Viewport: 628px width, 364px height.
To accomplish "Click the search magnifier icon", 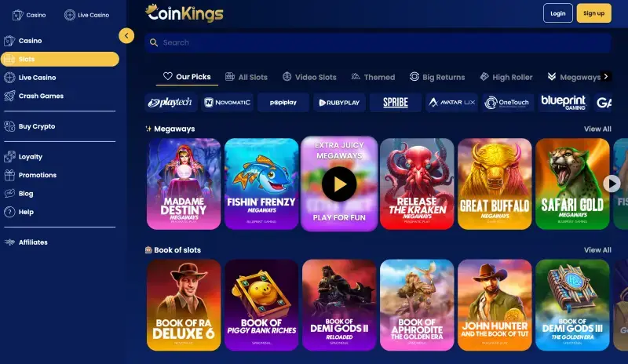I will tap(154, 42).
